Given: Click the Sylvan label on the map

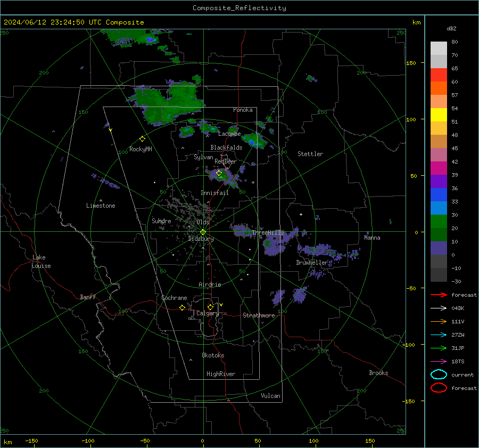Looking at the screenshot, I should point(203,157).
